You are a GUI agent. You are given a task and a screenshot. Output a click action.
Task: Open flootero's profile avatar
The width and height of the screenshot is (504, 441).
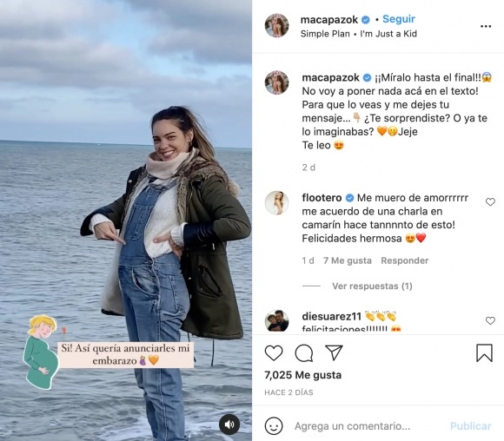tap(276, 202)
